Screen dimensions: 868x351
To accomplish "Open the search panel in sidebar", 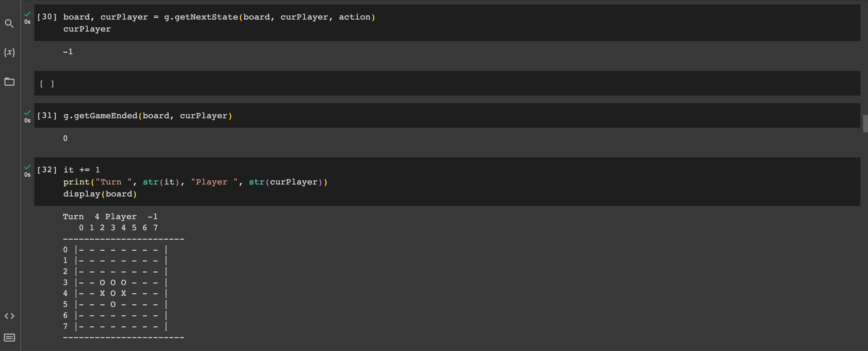I will pos(9,23).
